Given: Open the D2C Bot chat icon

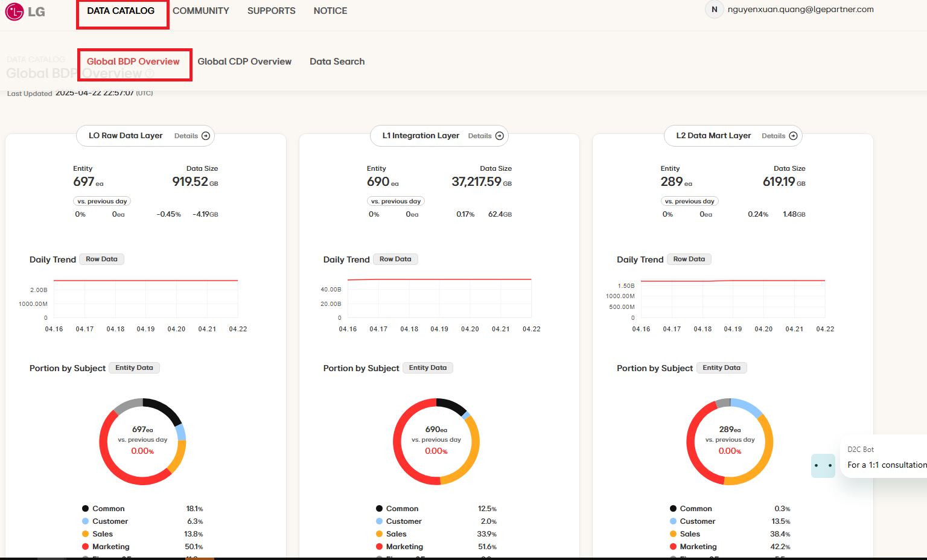Looking at the screenshot, I should 823,465.
